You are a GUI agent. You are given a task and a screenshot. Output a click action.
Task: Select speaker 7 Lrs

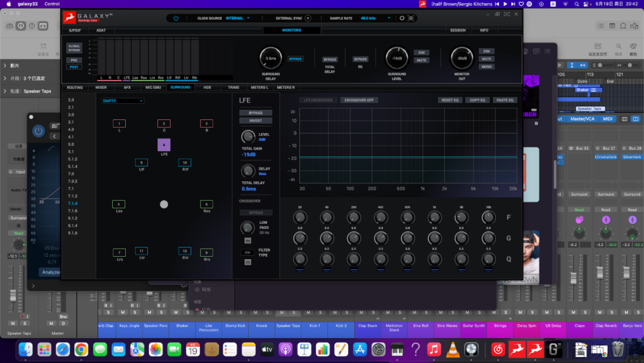click(x=119, y=253)
